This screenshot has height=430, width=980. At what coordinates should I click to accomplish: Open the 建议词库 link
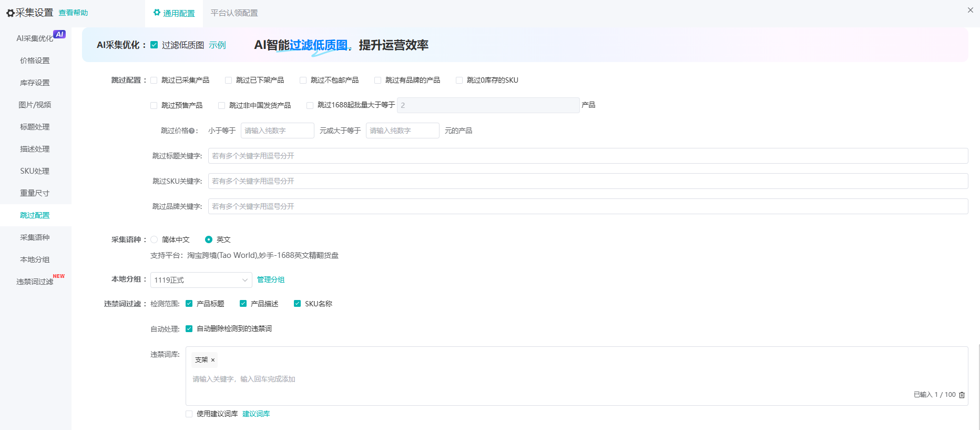(x=256, y=414)
